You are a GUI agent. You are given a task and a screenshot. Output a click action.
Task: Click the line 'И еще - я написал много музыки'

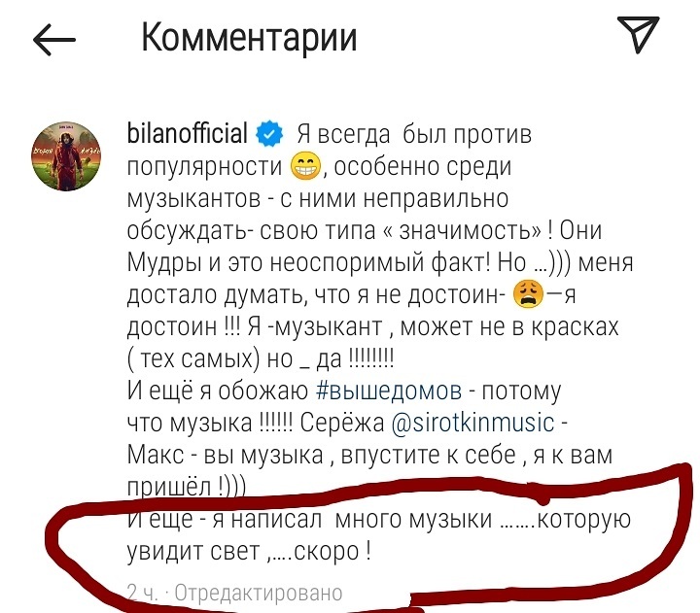click(309, 520)
